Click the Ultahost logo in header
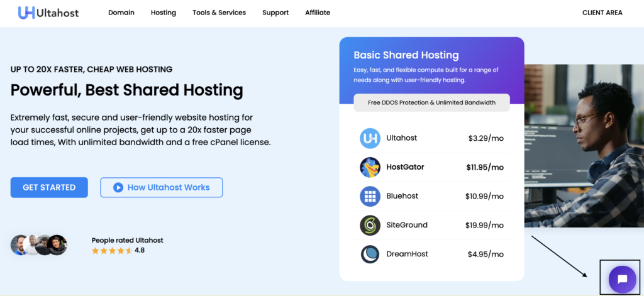644x296 pixels. point(48,13)
